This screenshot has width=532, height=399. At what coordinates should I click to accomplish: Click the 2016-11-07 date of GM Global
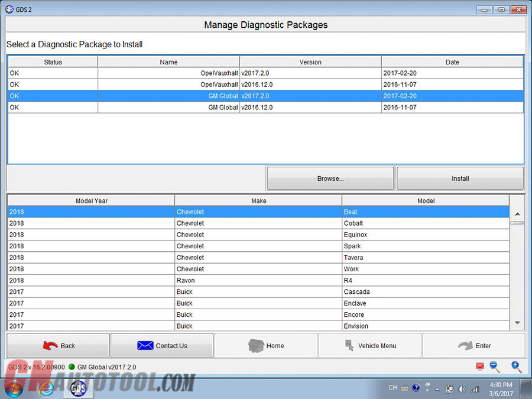(x=400, y=107)
